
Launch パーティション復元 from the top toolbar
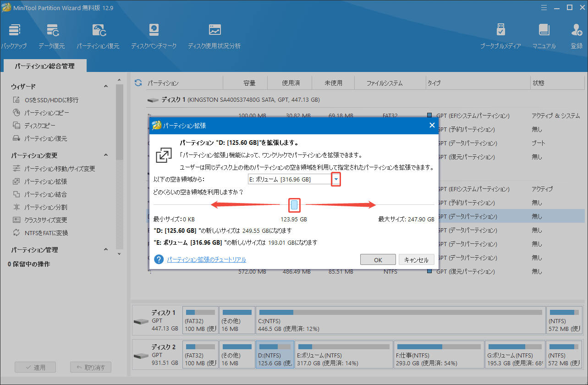[x=98, y=37]
